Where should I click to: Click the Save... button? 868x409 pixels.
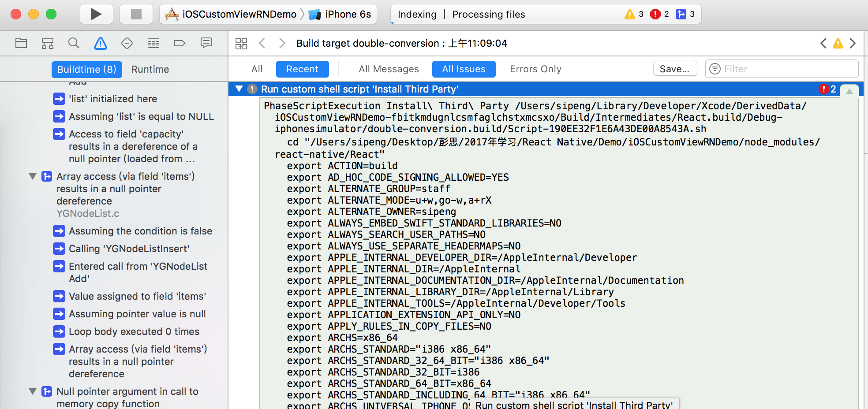(675, 69)
